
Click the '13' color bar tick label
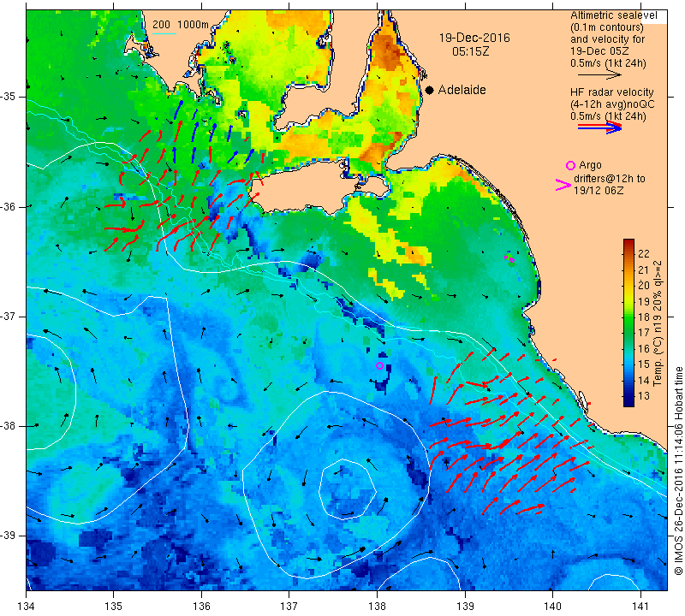pyautogui.click(x=644, y=395)
